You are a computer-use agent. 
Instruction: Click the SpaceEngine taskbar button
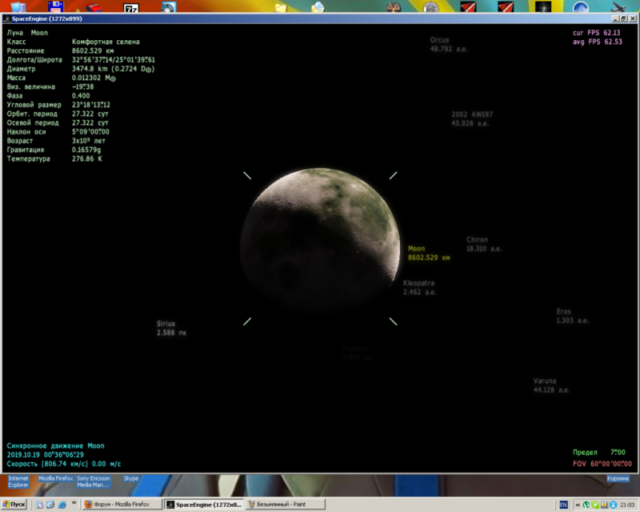(x=204, y=504)
